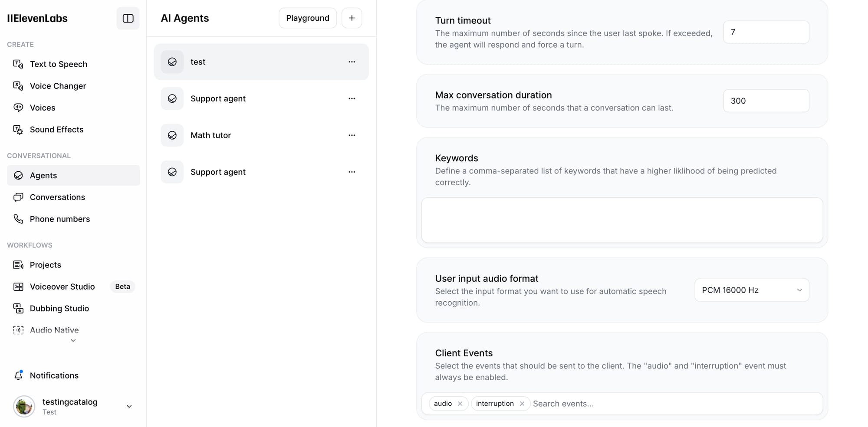This screenshot has height=427, width=868.
Task: Open Text to Speech from sidebar
Action: 59,64
